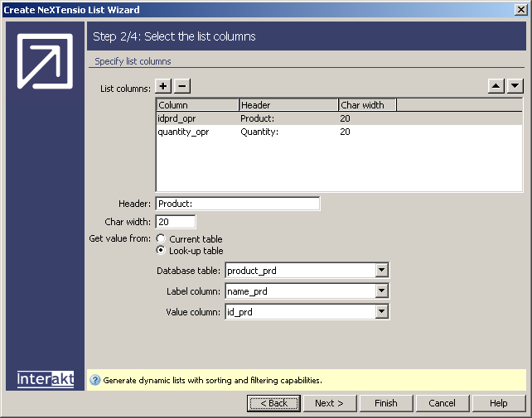532x418 pixels.
Task: Click the InterAKT logo
Action: click(46, 379)
